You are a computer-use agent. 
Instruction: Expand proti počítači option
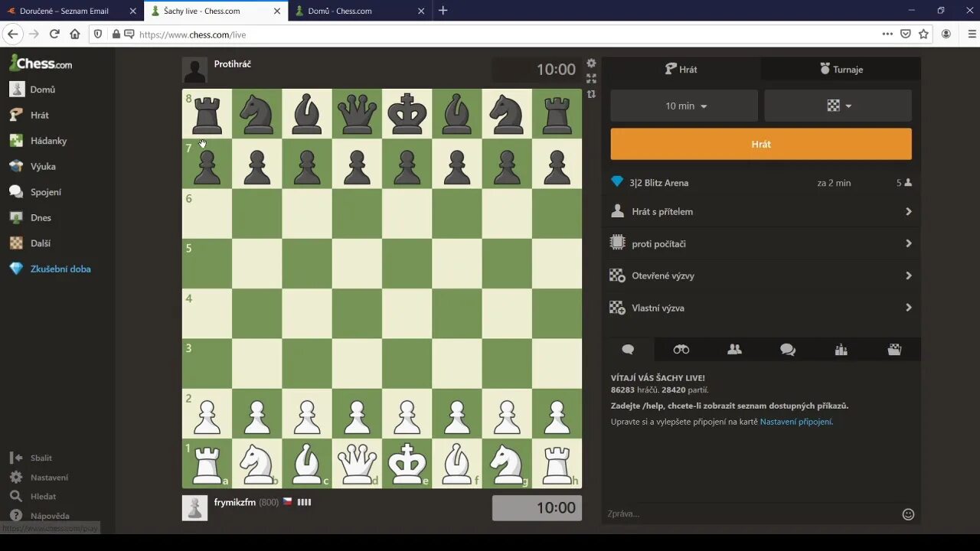(761, 243)
